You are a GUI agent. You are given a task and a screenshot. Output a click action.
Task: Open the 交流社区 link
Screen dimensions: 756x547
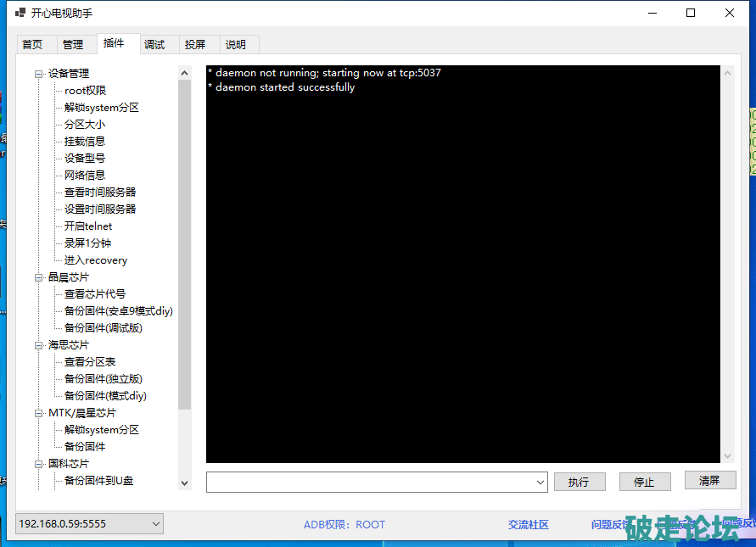pos(529,525)
